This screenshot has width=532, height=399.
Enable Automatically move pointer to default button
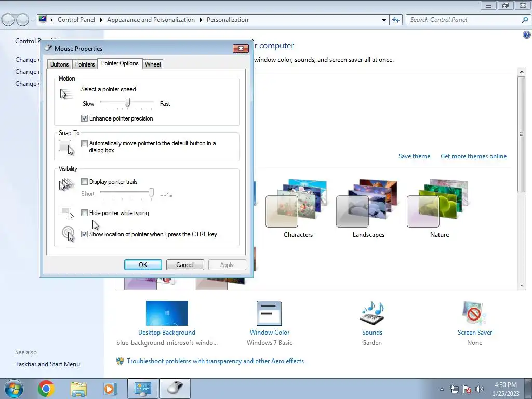(85, 143)
